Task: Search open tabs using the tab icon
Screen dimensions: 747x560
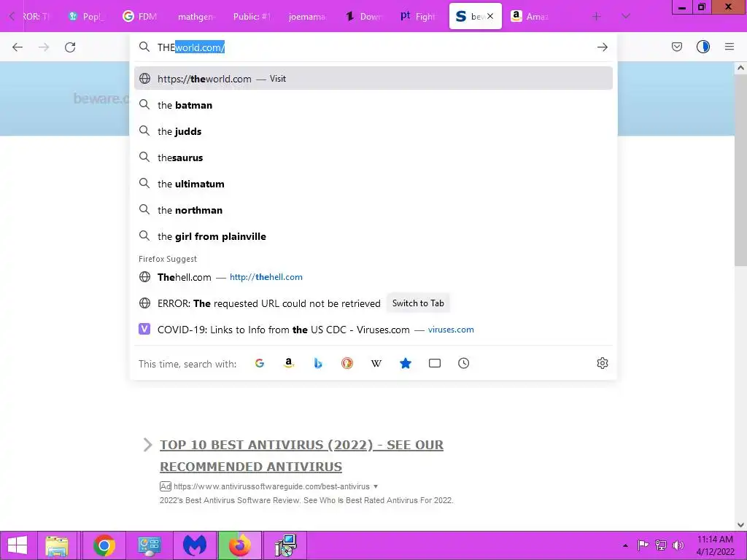Action: (435, 363)
